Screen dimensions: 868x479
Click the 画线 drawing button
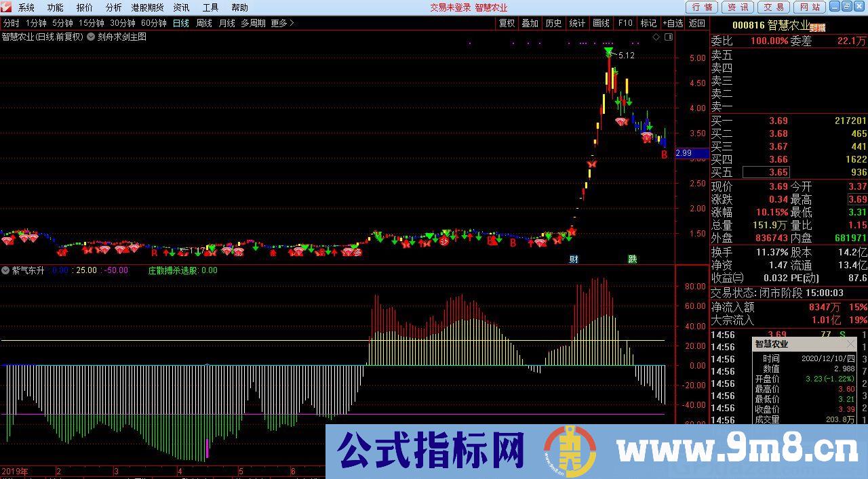click(601, 23)
